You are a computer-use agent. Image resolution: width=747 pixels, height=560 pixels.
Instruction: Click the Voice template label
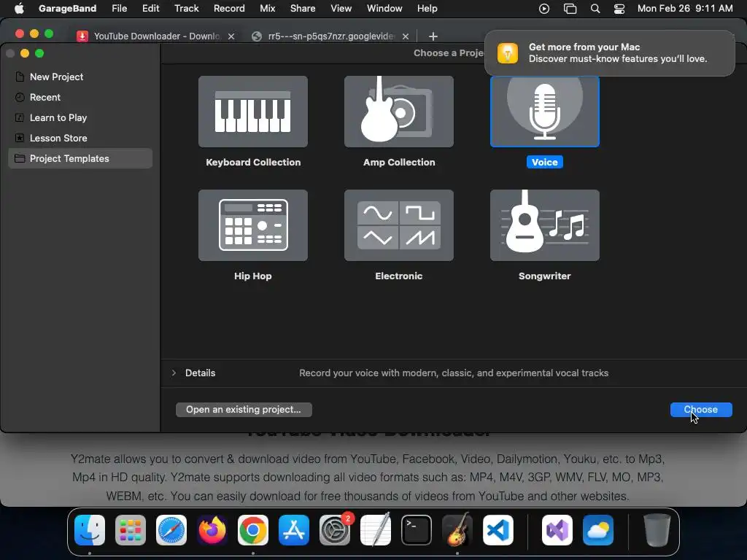click(544, 163)
